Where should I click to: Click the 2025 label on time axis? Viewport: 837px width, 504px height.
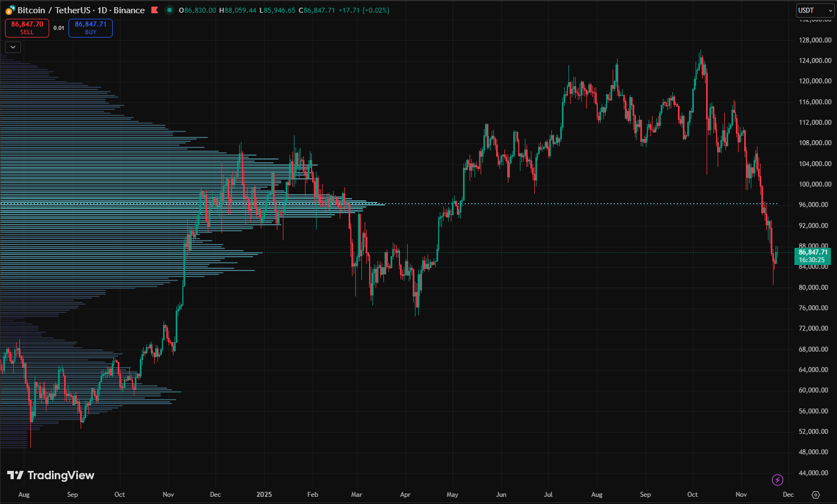point(264,495)
